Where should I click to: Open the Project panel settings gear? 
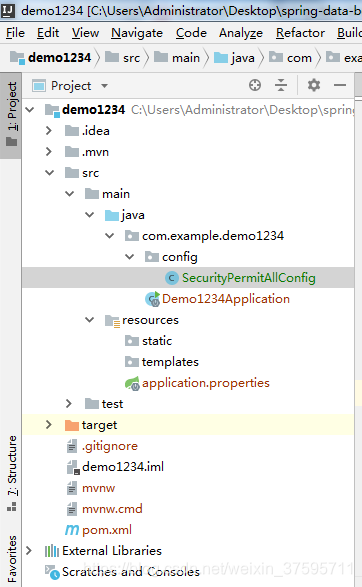pyautogui.click(x=314, y=85)
